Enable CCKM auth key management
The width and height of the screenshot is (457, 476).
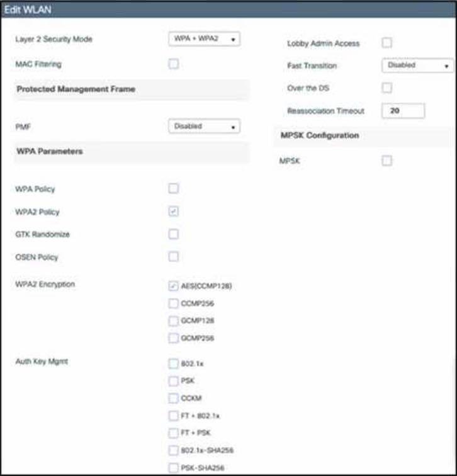[174, 399]
